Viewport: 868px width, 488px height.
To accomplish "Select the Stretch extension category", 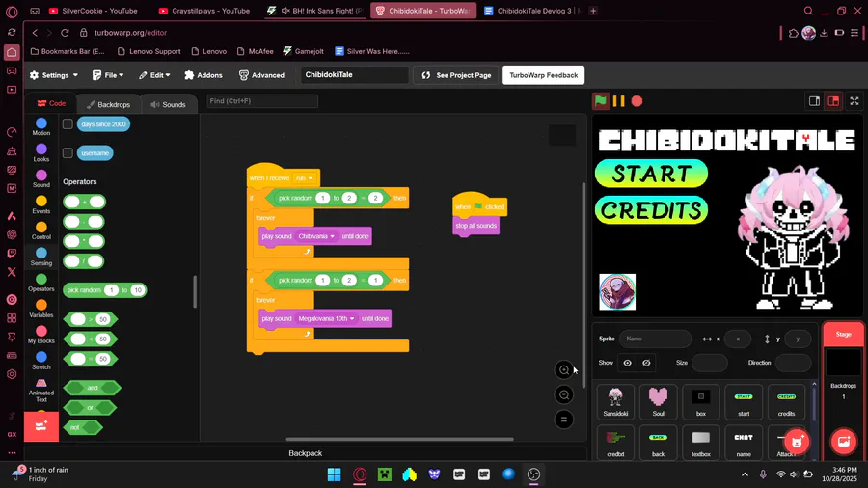I will pyautogui.click(x=41, y=360).
